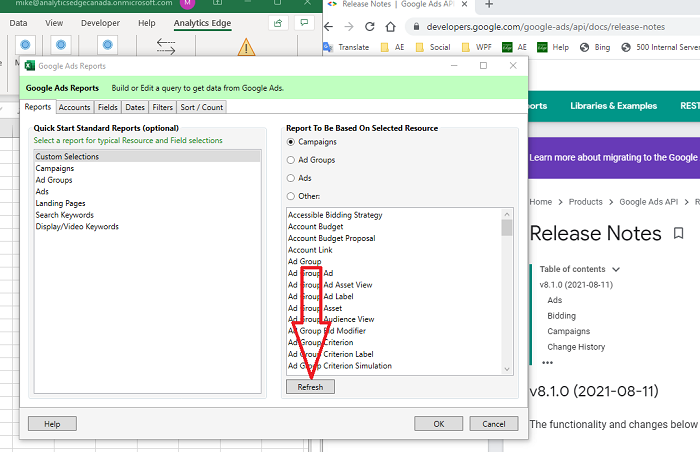Click the resource list scroll up arrow

click(x=507, y=214)
